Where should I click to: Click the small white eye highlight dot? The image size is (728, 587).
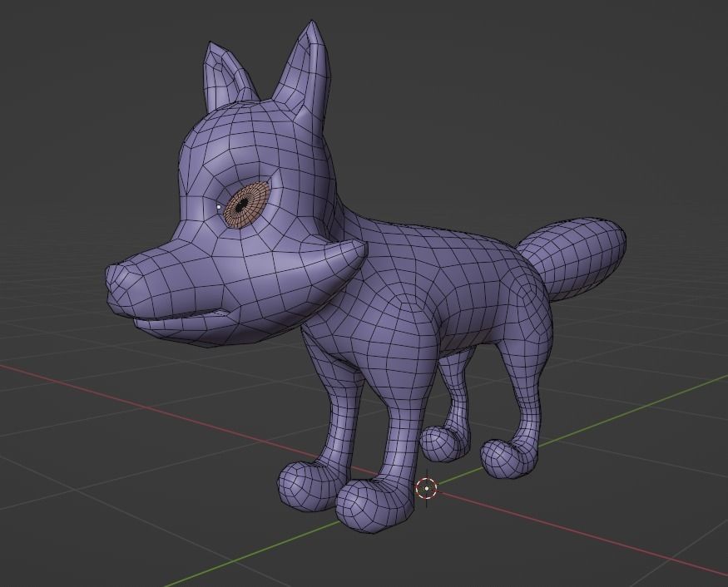219,206
